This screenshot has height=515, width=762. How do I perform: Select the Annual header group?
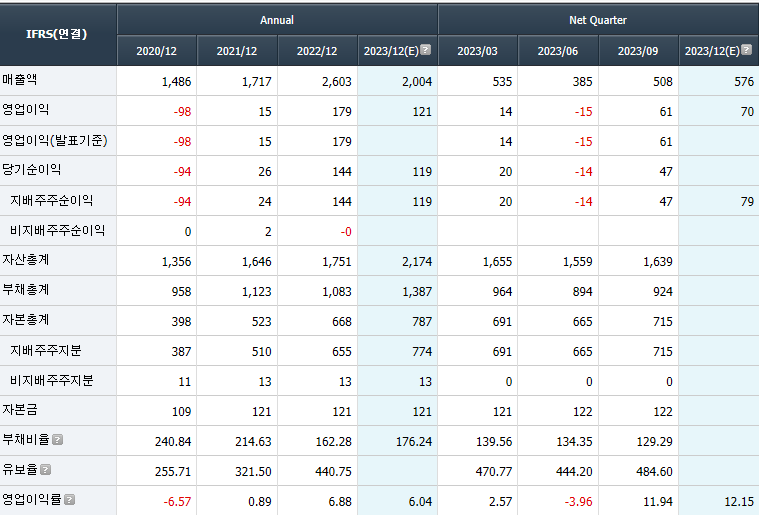277,20
